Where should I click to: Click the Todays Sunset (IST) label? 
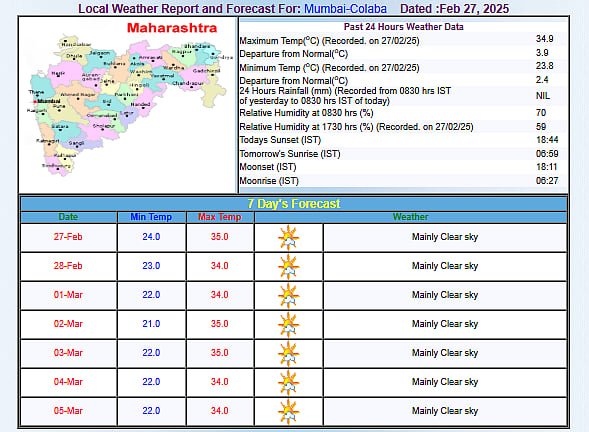(280, 140)
